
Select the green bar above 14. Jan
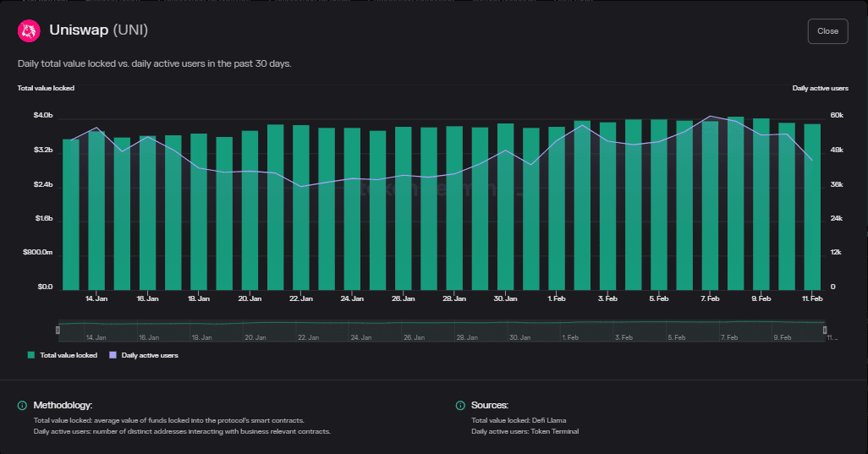pos(96,211)
